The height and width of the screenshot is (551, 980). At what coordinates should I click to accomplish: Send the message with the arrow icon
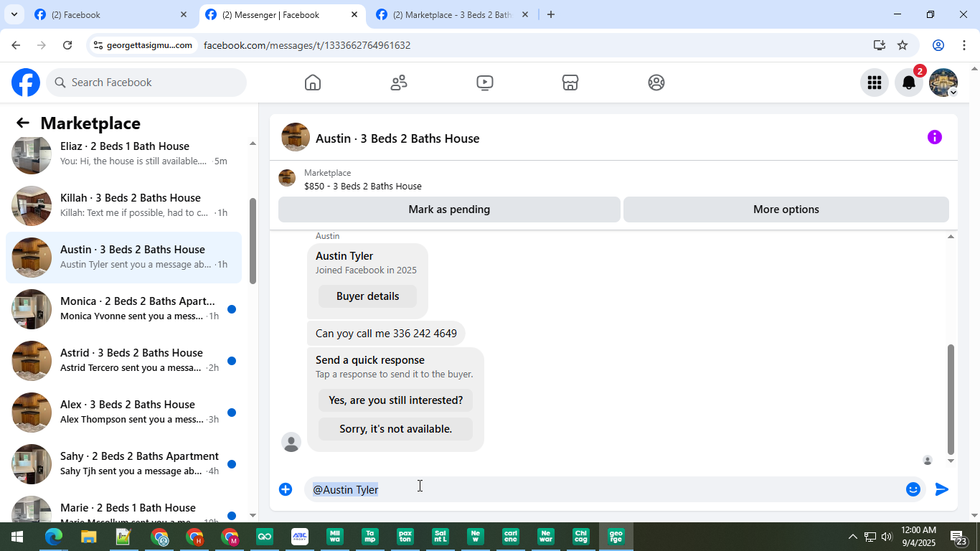tap(942, 489)
